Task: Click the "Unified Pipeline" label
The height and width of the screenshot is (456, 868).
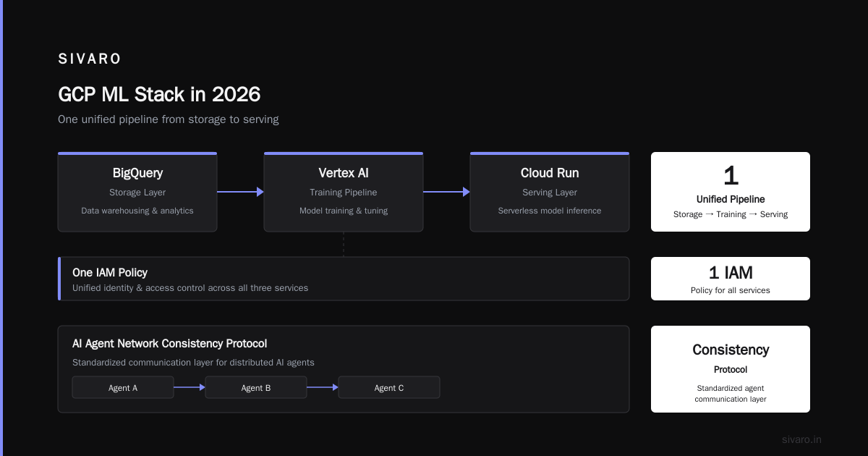Action: click(731, 199)
